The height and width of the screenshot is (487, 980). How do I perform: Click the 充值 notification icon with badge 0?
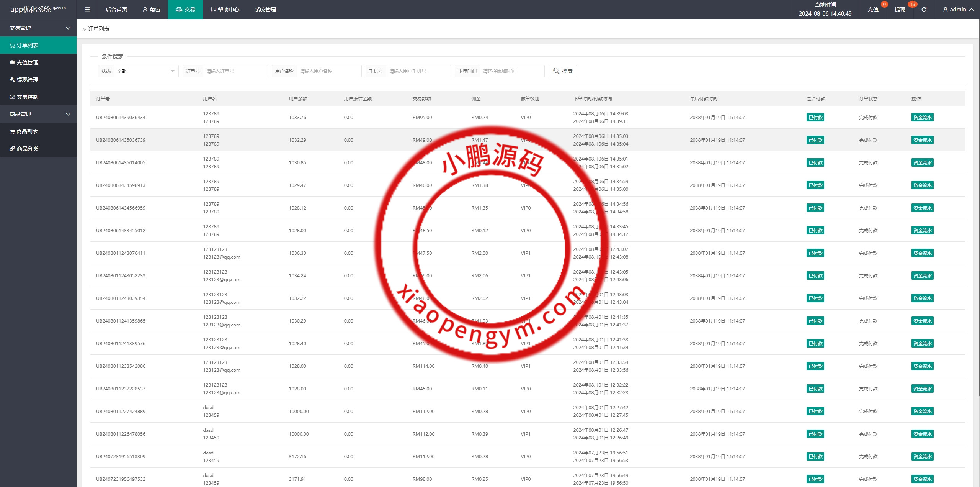[873, 9]
